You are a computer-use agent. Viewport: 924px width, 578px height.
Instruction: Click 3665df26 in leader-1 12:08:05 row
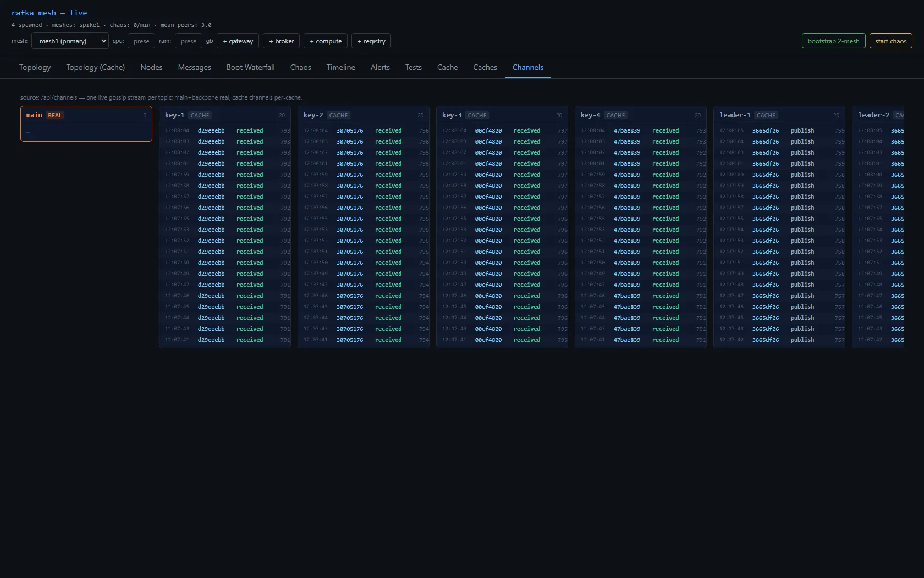point(766,130)
